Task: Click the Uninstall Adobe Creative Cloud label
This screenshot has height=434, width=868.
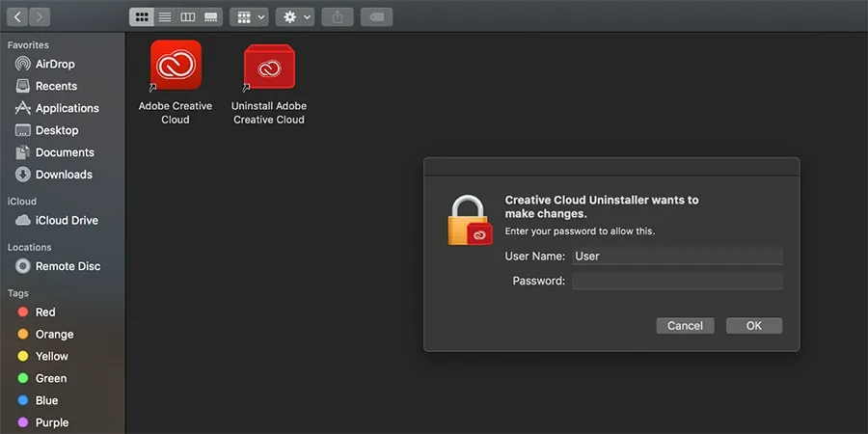Action: [x=269, y=113]
